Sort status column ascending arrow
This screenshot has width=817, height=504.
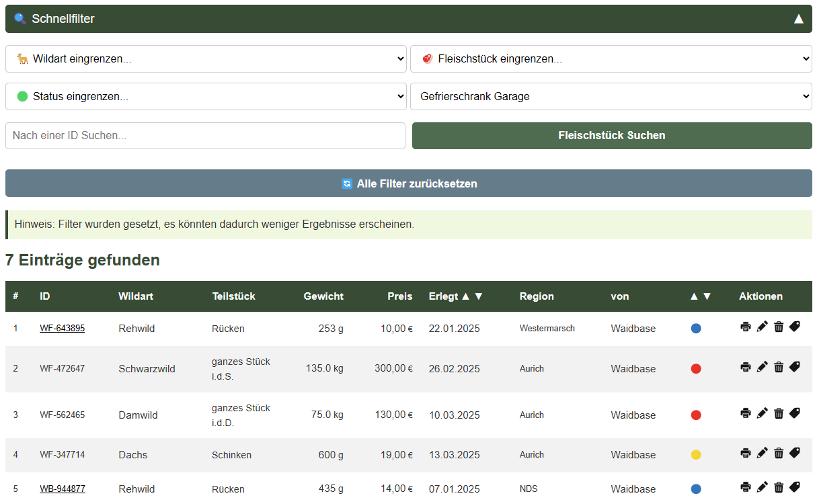point(694,296)
